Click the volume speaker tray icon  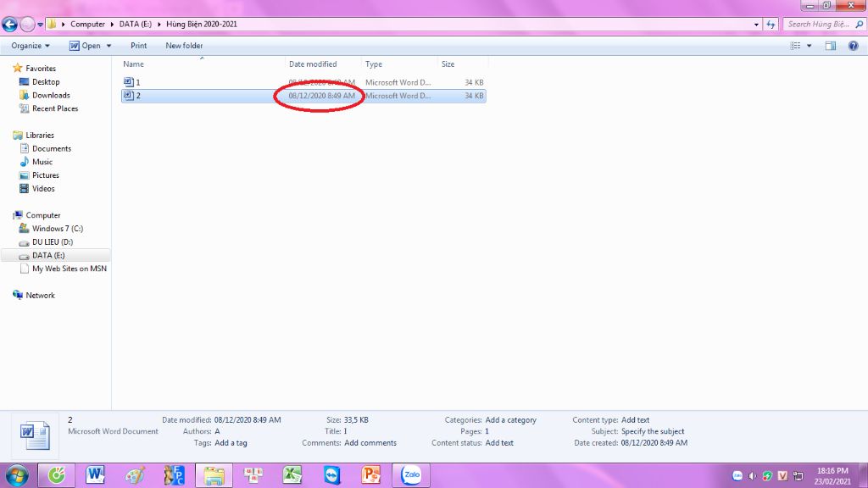[753, 476]
